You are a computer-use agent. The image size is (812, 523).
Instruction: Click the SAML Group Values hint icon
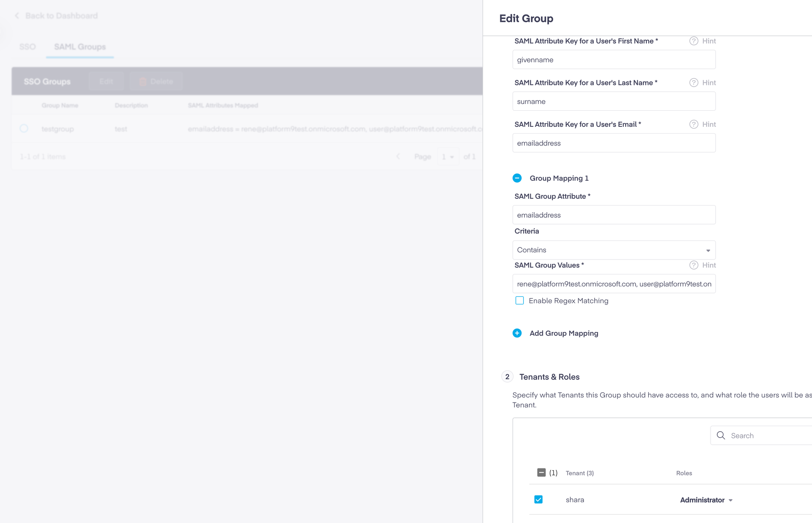[x=694, y=265]
